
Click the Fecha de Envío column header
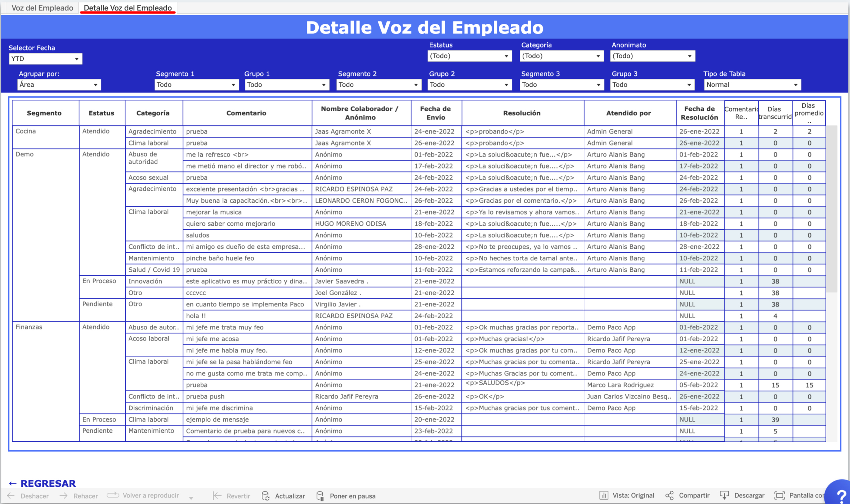click(x=436, y=113)
